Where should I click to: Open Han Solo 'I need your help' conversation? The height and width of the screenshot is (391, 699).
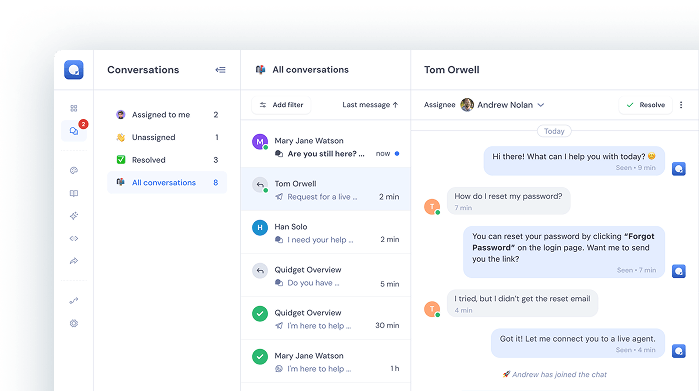[325, 233]
